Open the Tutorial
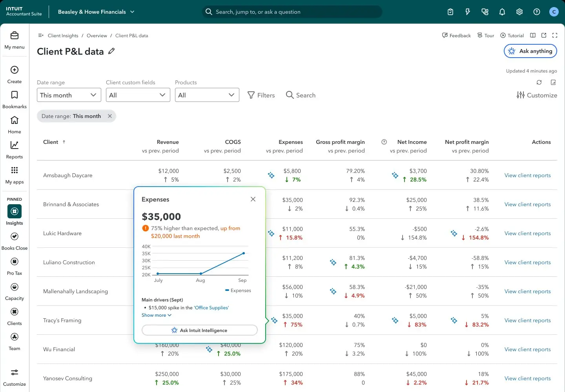The height and width of the screenshot is (392, 565). (x=512, y=35)
